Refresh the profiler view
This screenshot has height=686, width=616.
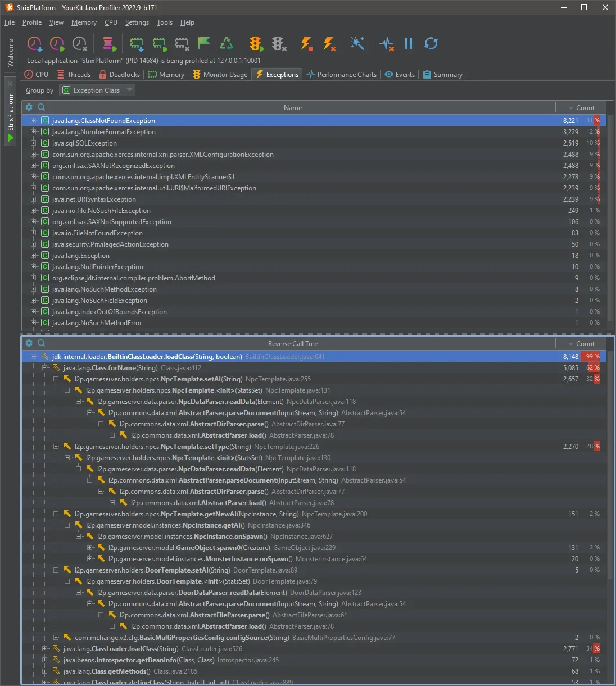click(x=431, y=43)
